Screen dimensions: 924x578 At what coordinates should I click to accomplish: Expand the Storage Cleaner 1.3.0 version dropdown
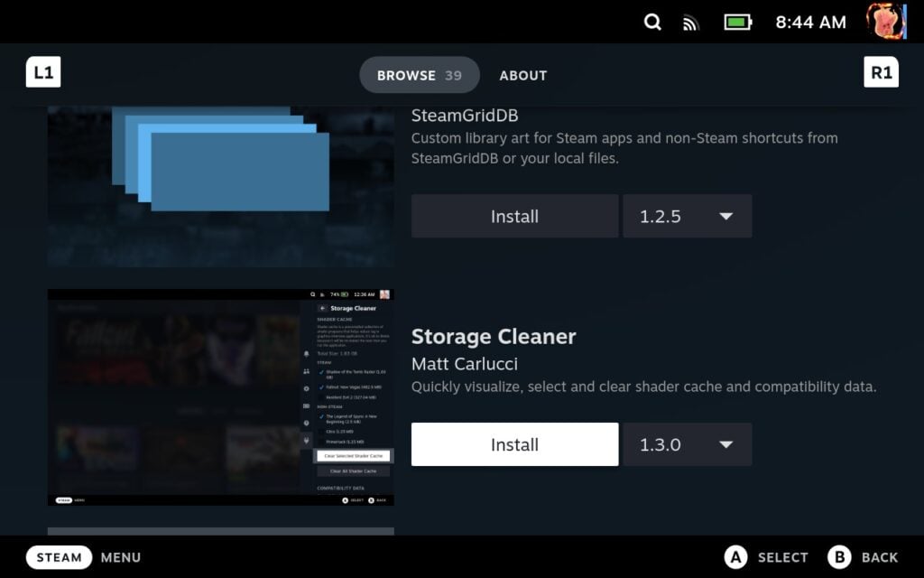click(687, 444)
